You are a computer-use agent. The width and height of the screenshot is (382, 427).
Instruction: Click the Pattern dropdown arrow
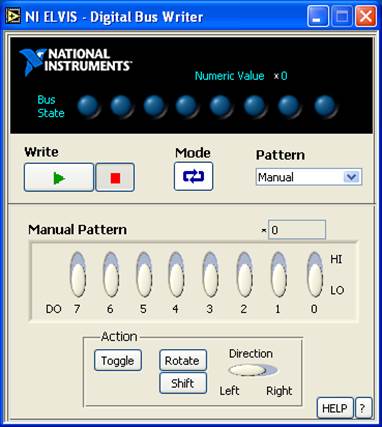tap(352, 177)
